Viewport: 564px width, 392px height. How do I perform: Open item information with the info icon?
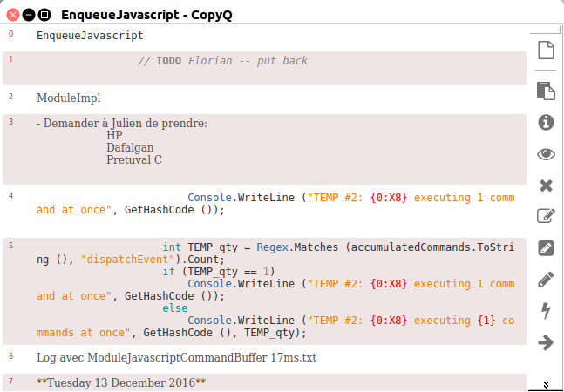pos(546,122)
